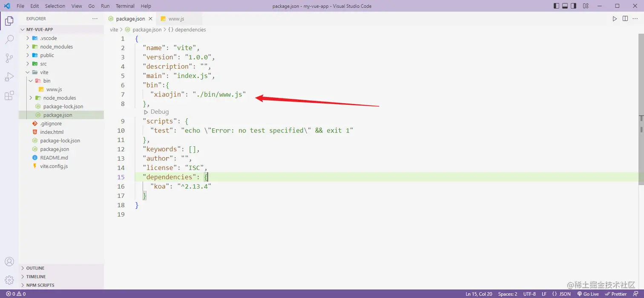Click Ln 15, Col 20 status item
Image resolution: width=644 pixels, height=298 pixels.
[479, 294]
